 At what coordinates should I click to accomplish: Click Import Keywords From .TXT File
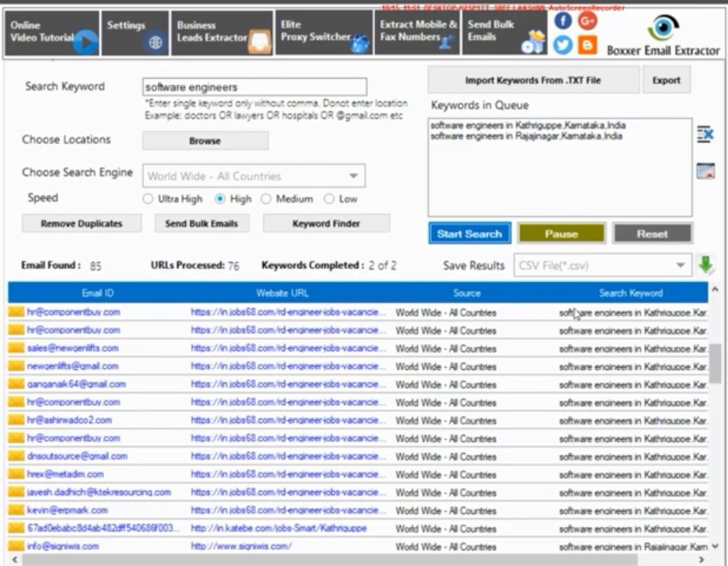pyautogui.click(x=533, y=80)
